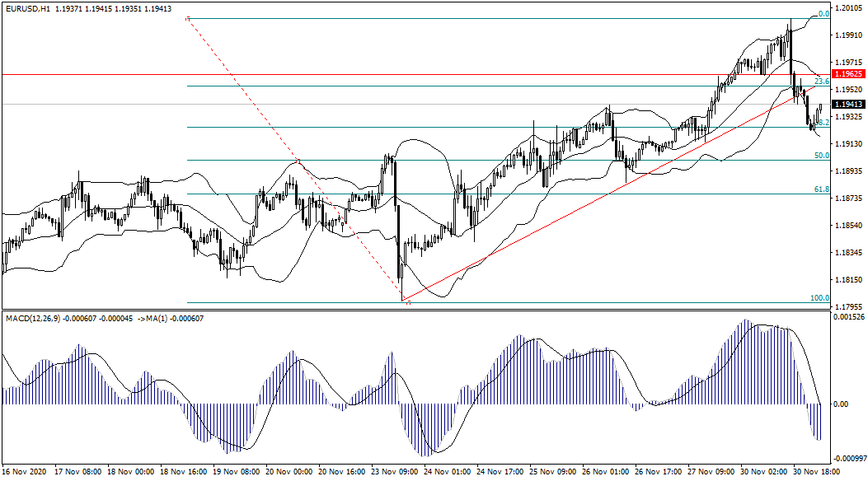Image resolution: width=868 pixels, height=481 pixels.
Task: Click the 50.0 Fibonacci level label
Action: [x=821, y=156]
